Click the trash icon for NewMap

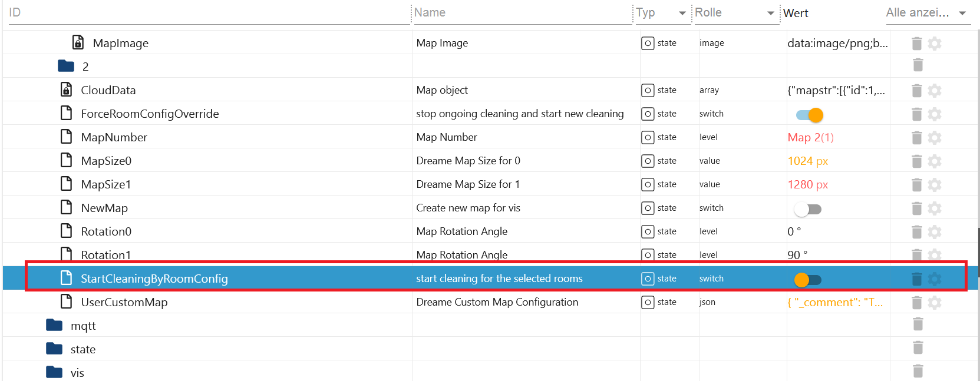coord(916,208)
